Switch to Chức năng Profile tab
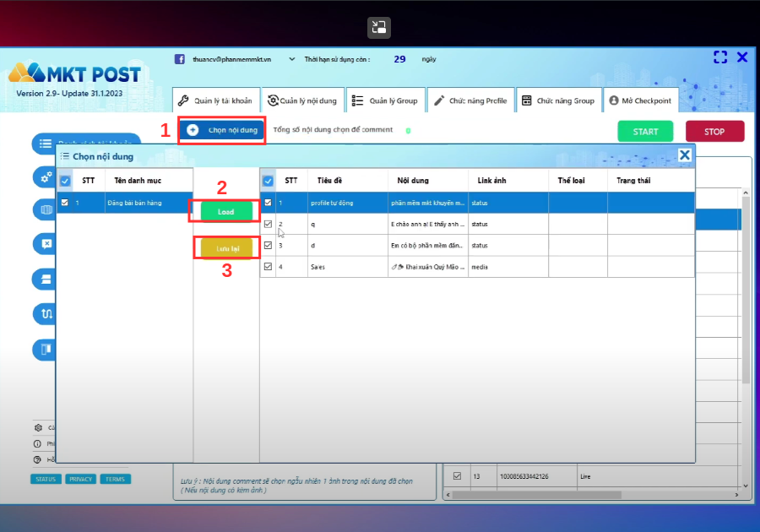The height and width of the screenshot is (532, 760). pos(471,100)
